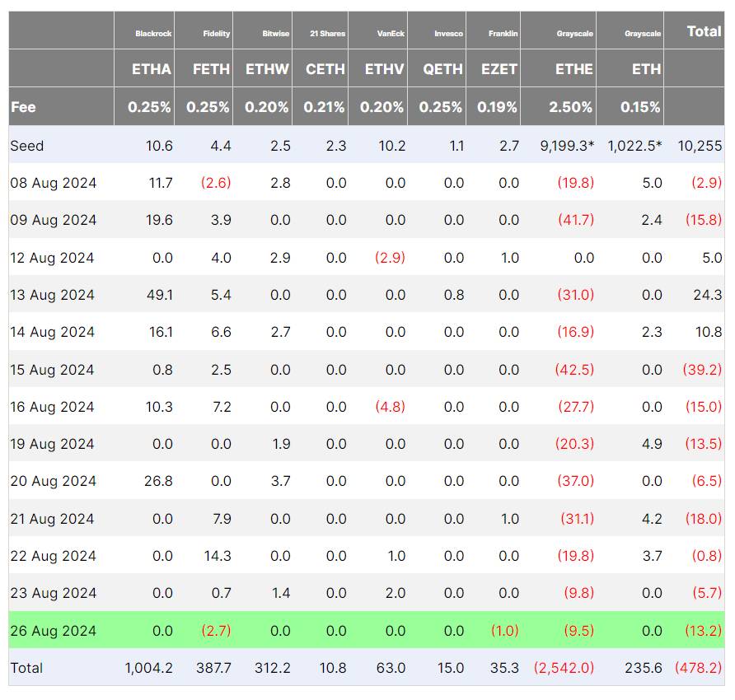Select the EZET ticker header
Viewport: 735px width, 700px height.
(x=499, y=69)
